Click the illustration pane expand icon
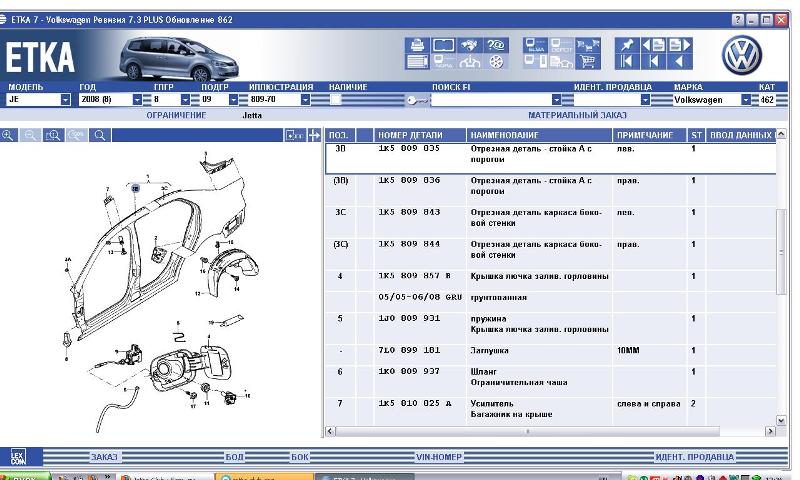This screenshot has height=480, width=800. click(x=294, y=135)
